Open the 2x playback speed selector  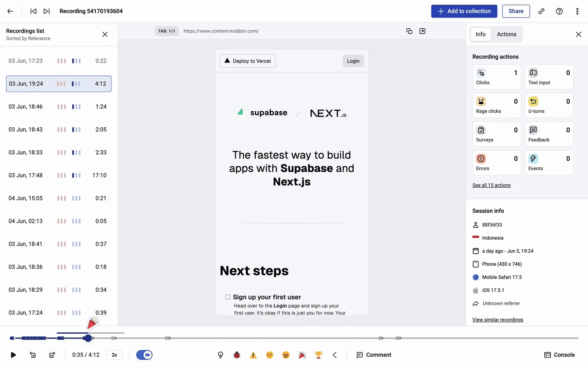point(114,355)
